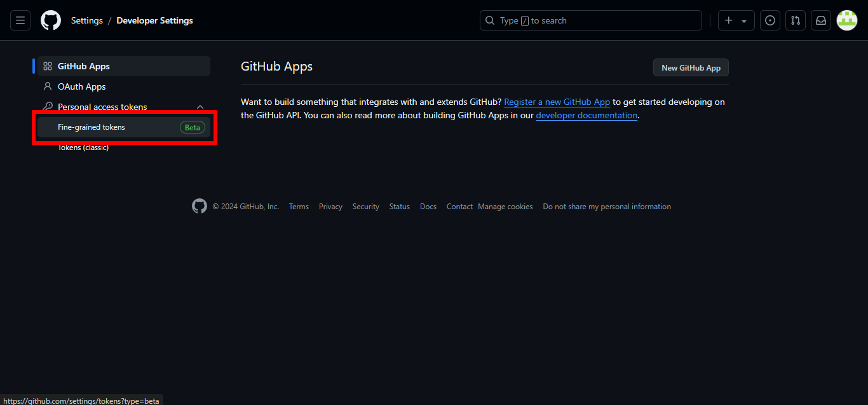Open the Pull requests icon in header

click(x=796, y=20)
